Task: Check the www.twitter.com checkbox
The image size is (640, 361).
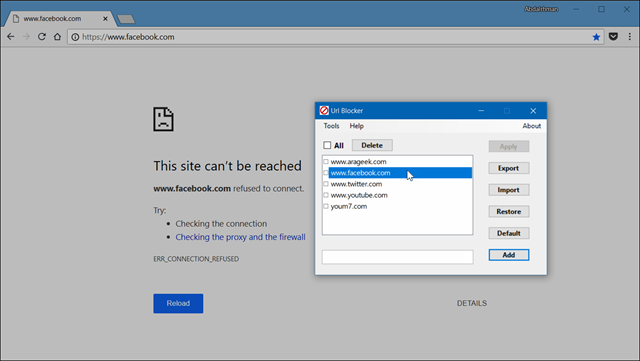Action: [x=326, y=184]
